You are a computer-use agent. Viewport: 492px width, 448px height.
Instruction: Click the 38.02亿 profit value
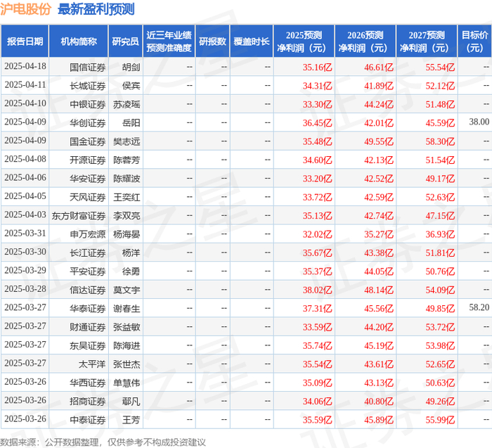[317, 290]
